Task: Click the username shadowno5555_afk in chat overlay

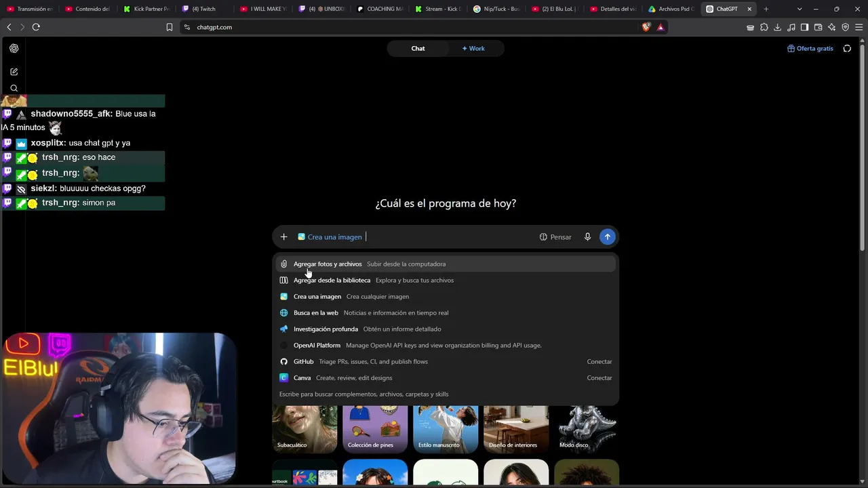Action: tap(71, 114)
